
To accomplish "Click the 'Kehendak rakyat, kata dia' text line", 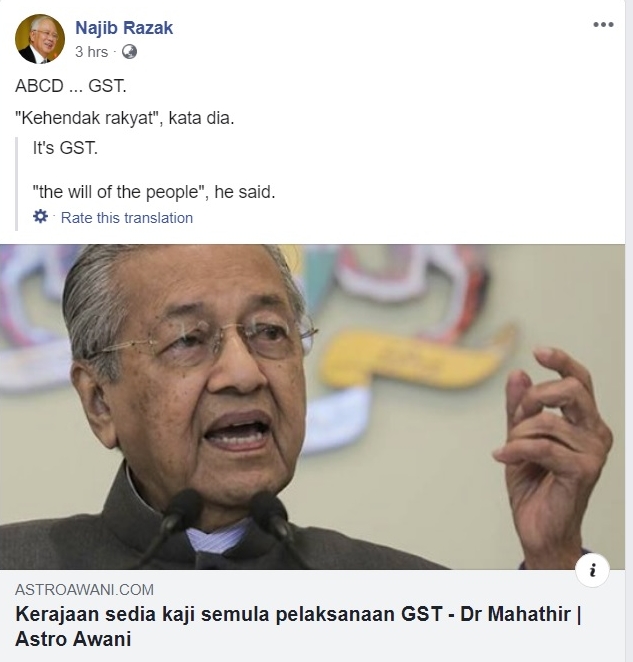I will click(125, 118).
